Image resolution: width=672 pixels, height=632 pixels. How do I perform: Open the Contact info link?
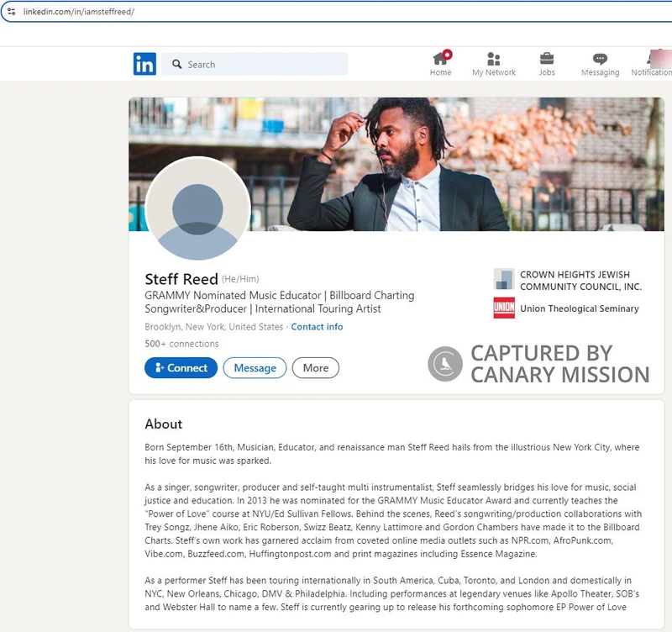317,326
